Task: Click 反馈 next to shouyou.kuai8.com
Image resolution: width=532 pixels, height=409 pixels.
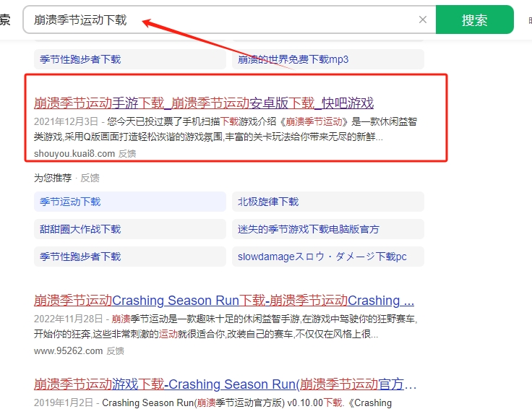Action: click(x=127, y=153)
